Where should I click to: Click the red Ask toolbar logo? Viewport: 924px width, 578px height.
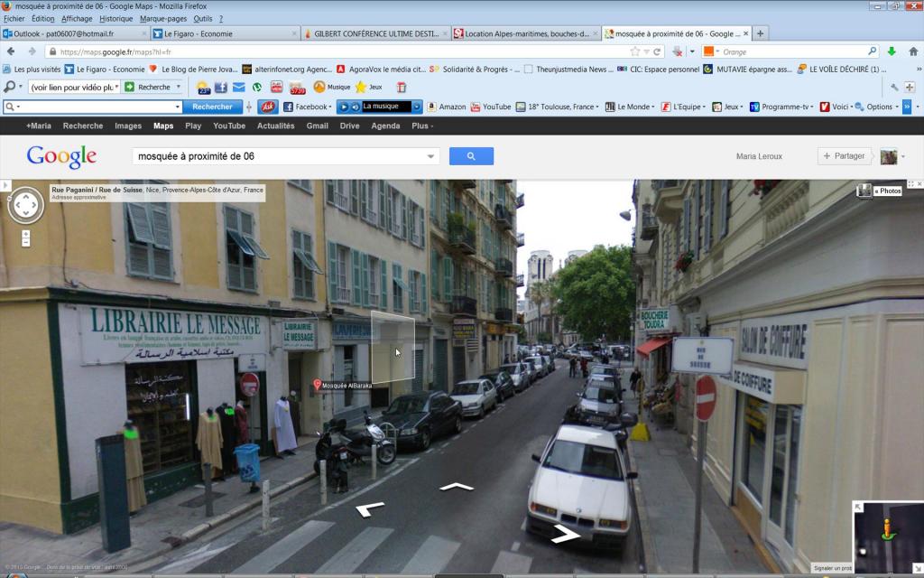(267, 107)
